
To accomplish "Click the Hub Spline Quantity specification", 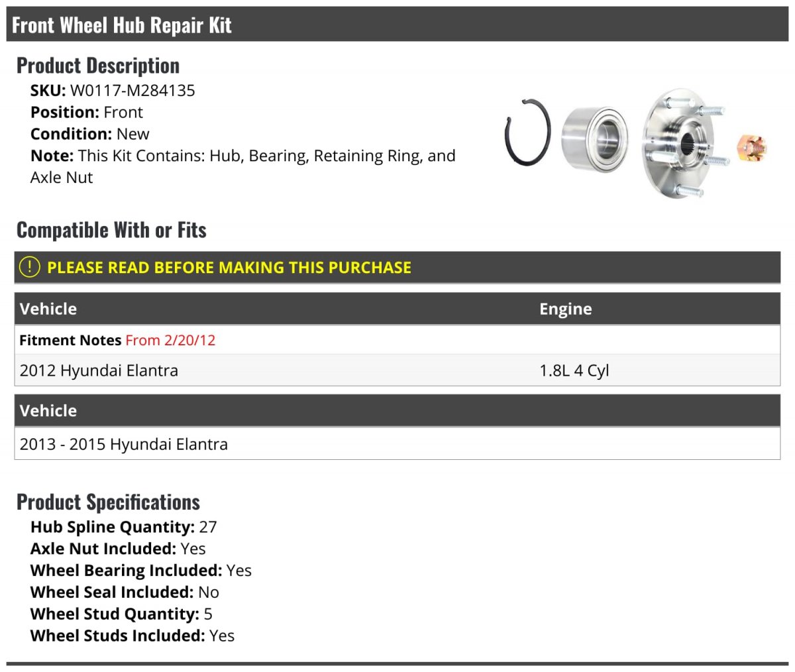I will point(124,527).
